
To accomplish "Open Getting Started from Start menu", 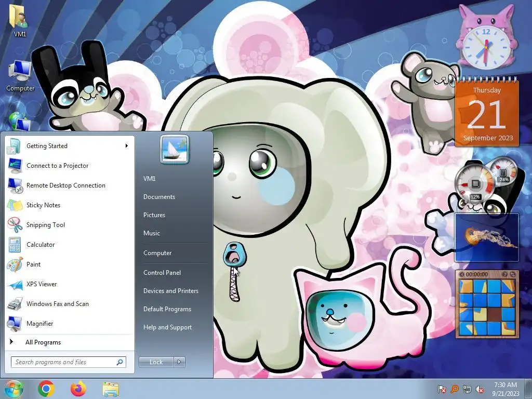I will coord(70,146).
